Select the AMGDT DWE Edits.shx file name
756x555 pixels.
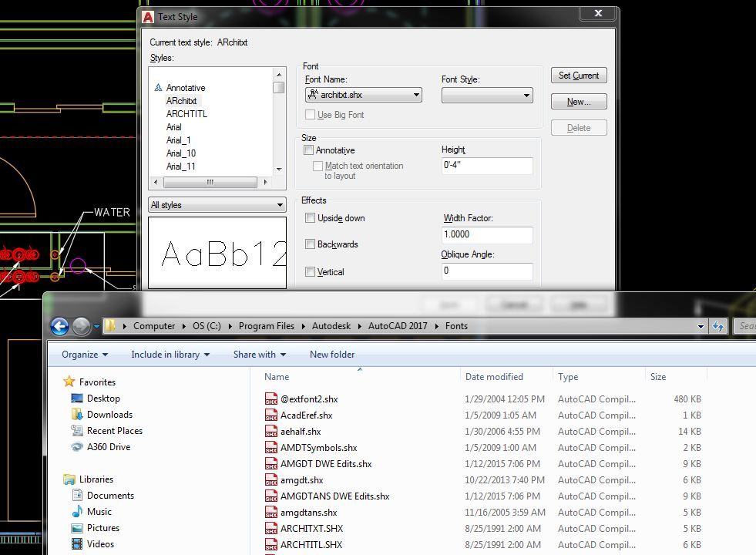[326, 464]
